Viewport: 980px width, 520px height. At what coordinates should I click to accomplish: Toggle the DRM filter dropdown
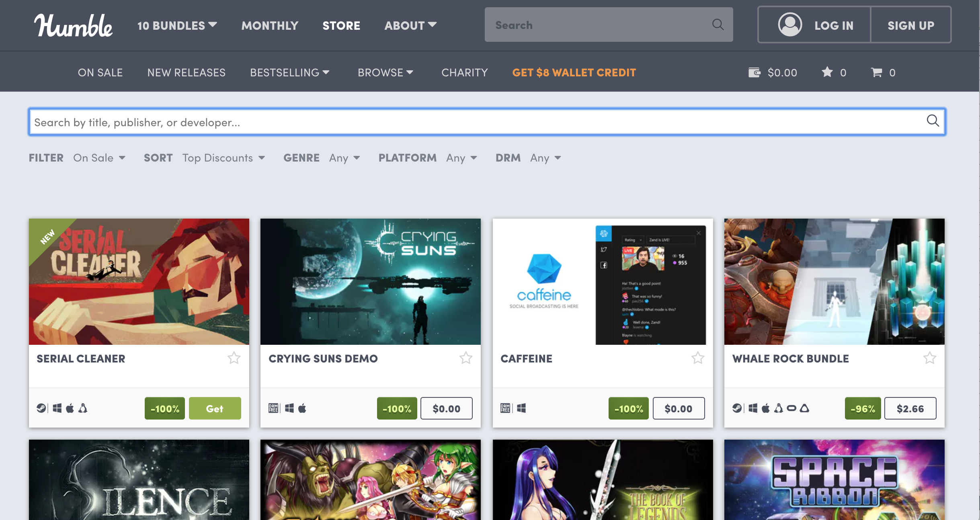point(544,158)
